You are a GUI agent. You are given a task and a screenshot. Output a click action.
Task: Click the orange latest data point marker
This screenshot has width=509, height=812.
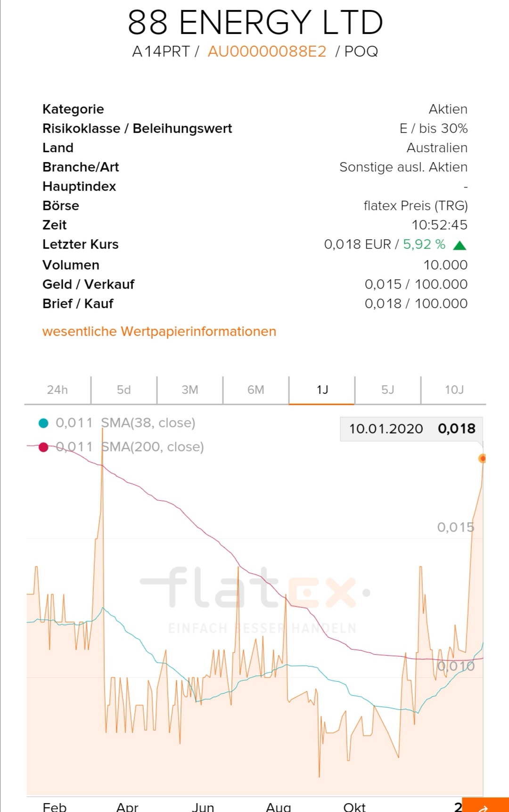[x=482, y=458]
